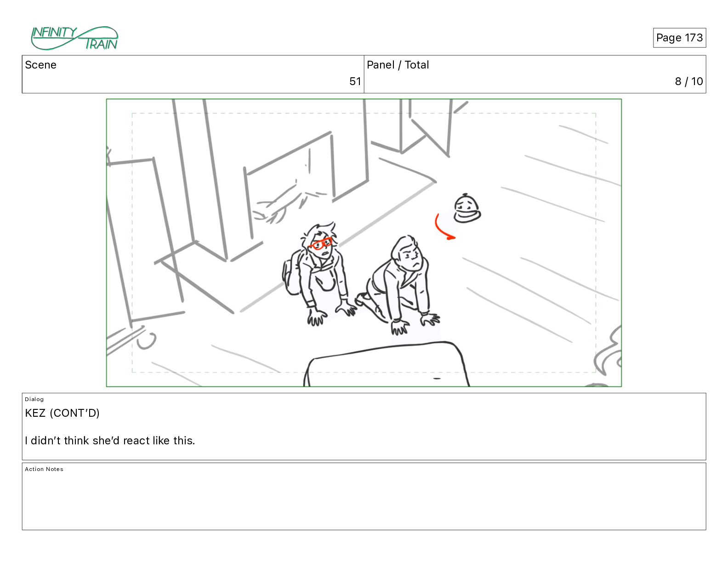This screenshot has width=728, height=563.
Task: Click the Infinity Train logo
Action: (74, 38)
